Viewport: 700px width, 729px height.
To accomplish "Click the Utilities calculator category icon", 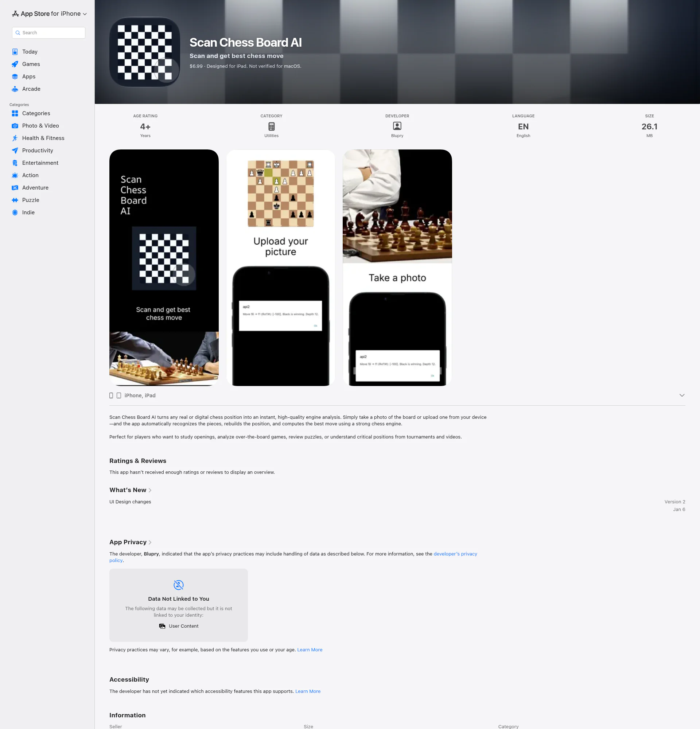I will click(272, 126).
